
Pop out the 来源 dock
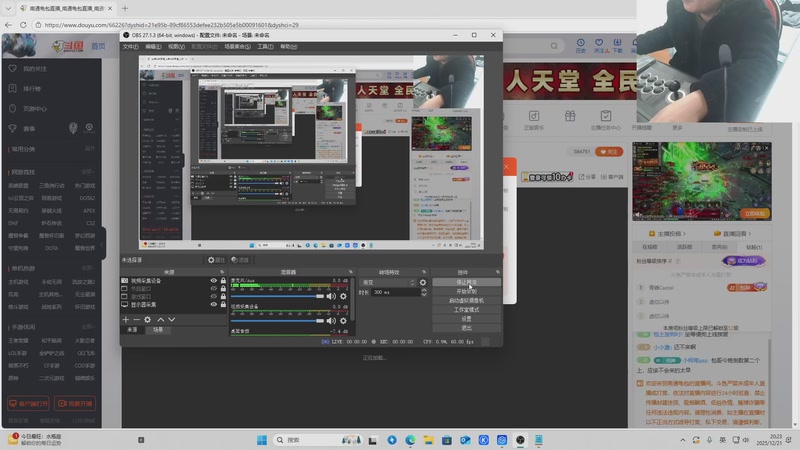point(222,272)
